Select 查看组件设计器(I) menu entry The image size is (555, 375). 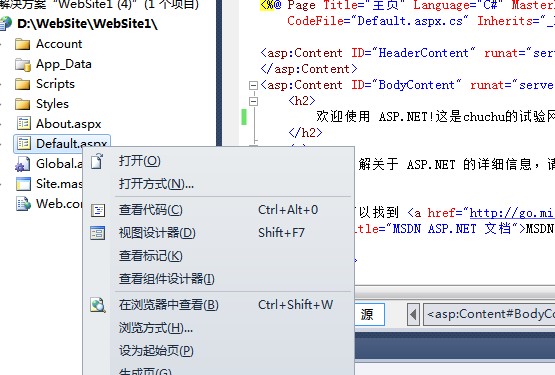(219, 279)
